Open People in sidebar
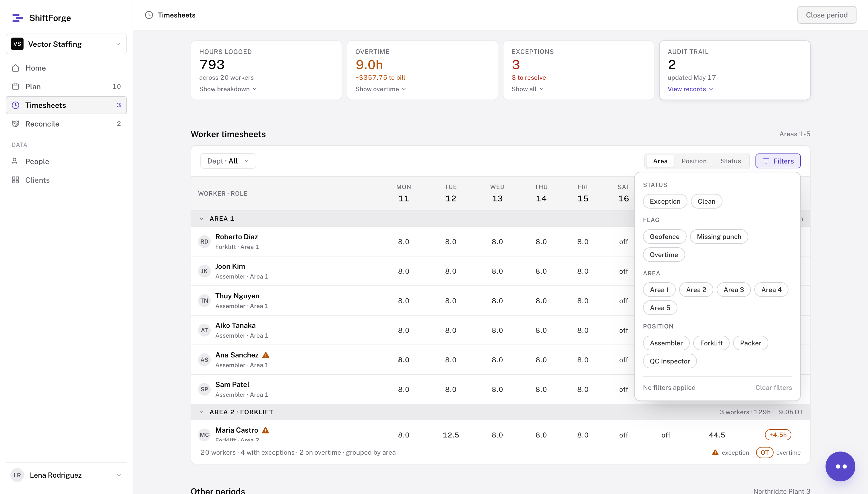 click(66, 161)
